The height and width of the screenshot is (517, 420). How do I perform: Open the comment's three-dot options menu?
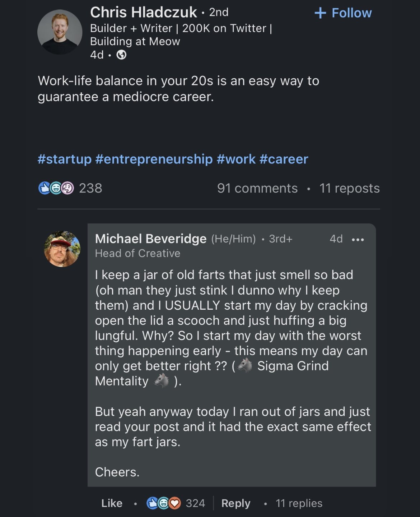(358, 240)
